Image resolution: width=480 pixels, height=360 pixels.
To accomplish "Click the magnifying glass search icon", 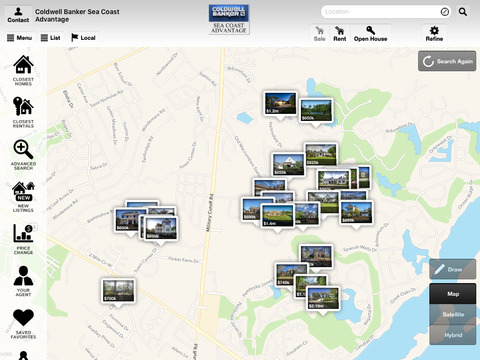I will (463, 12).
